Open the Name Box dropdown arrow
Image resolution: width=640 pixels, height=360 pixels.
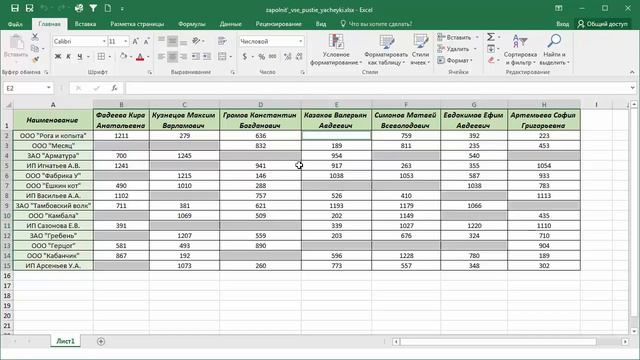(x=49, y=88)
